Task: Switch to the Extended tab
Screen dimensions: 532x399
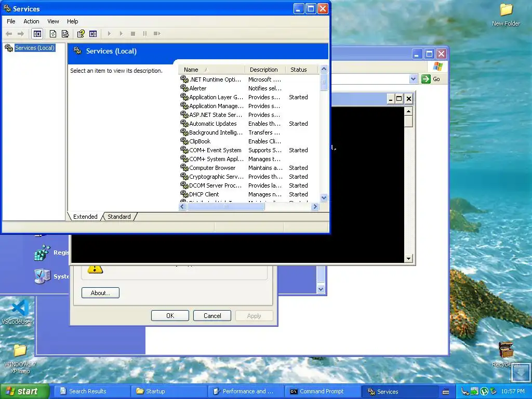Action: (x=85, y=217)
